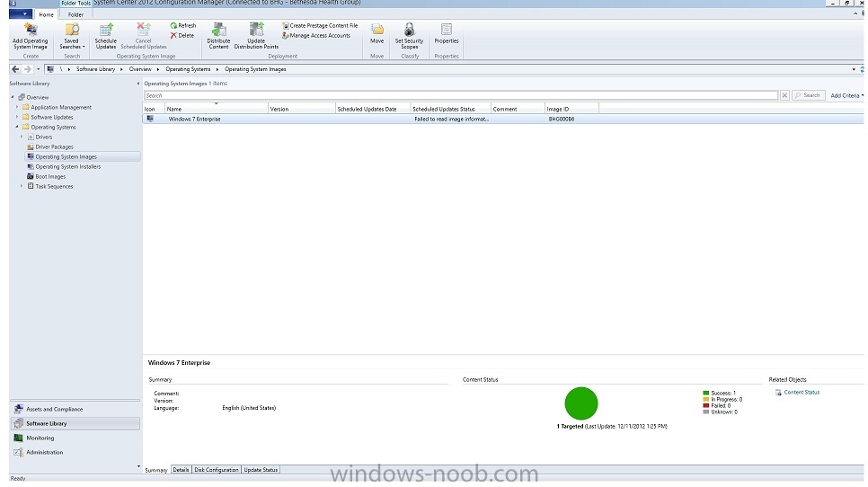Image resolution: width=868 pixels, height=487 pixels.
Task: Sort by Scheduled Updates Date column
Action: tap(373, 109)
